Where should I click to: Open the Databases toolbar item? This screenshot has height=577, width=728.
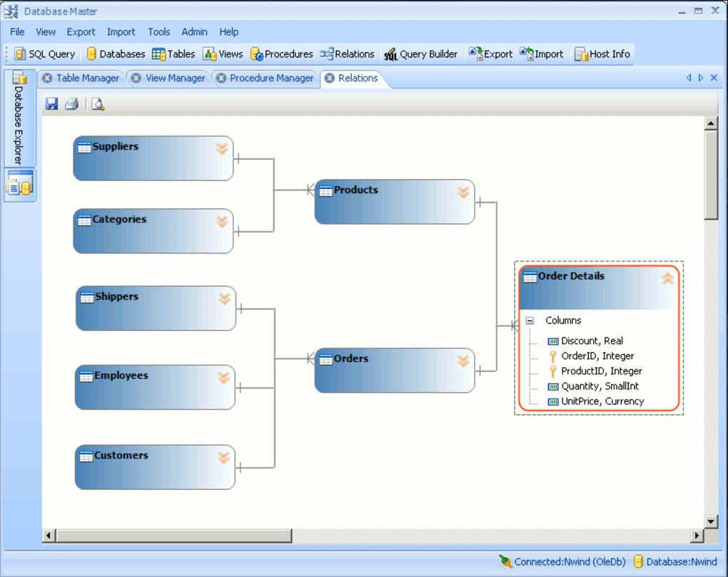[x=116, y=54]
